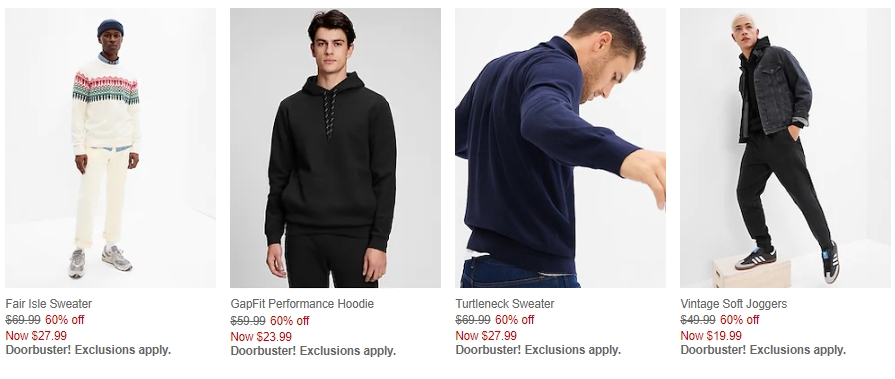895x379 pixels.
Task: Click Doorbuster exclusions text under GapFit Hoodie
Action: 313,351
